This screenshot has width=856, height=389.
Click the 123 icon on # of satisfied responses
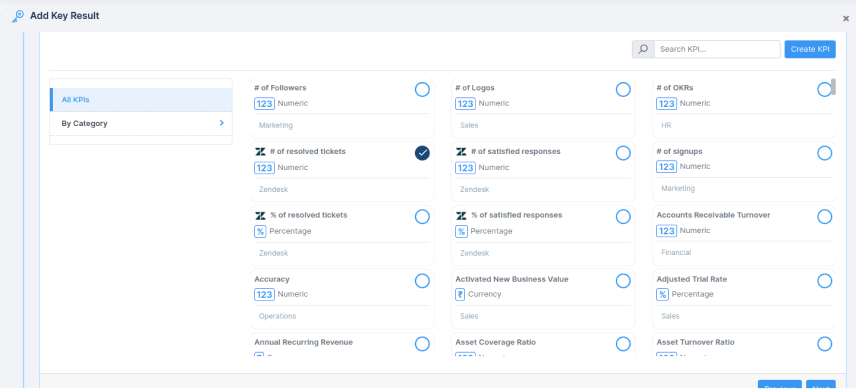click(x=465, y=168)
